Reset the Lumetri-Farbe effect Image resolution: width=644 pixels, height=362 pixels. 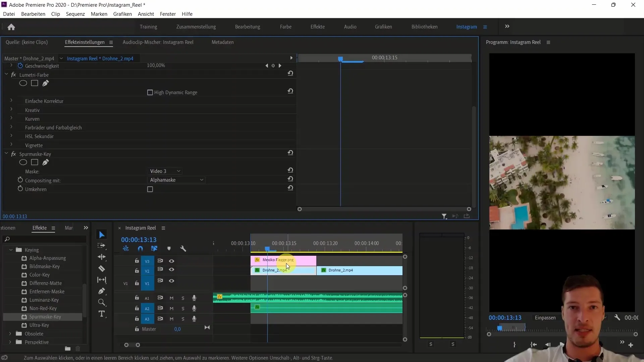coord(290,73)
